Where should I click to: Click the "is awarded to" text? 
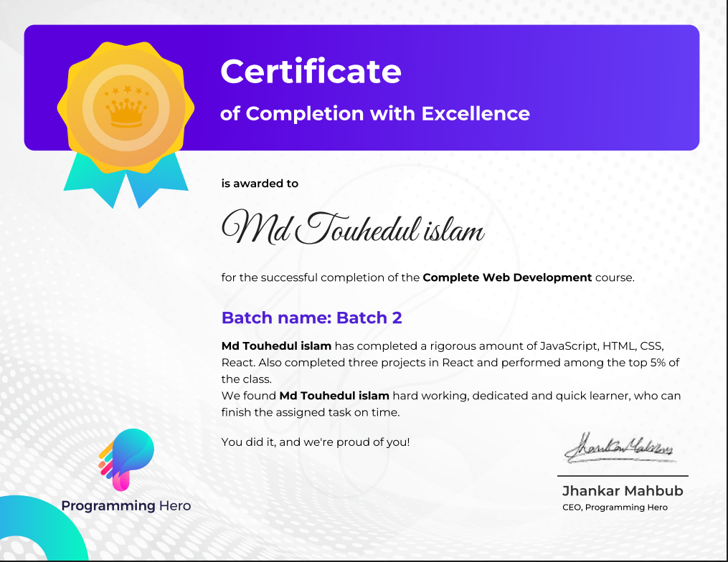pyautogui.click(x=260, y=184)
